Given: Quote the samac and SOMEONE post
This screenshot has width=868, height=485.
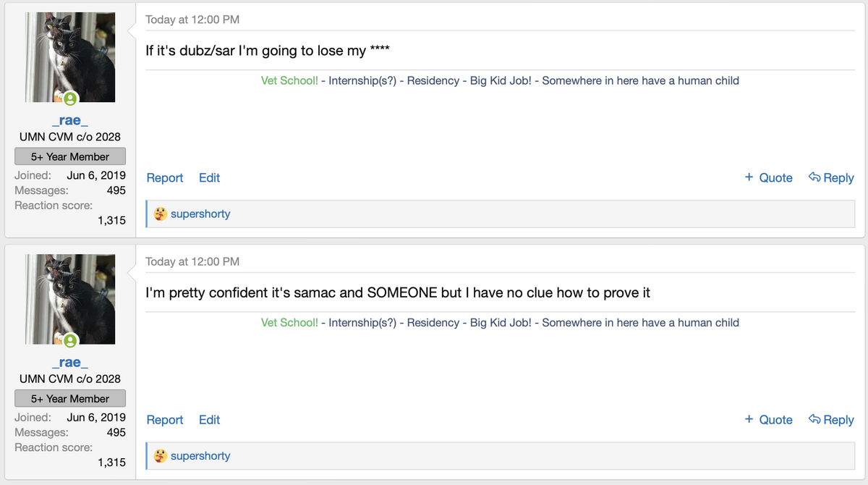Looking at the screenshot, I should click(x=769, y=419).
